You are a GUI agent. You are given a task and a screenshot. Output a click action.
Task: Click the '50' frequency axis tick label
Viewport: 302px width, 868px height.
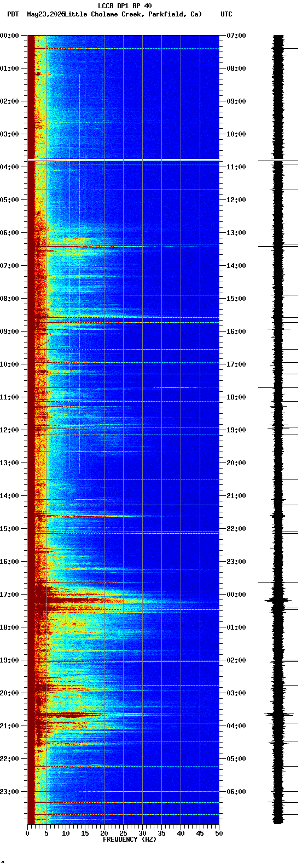click(219, 833)
